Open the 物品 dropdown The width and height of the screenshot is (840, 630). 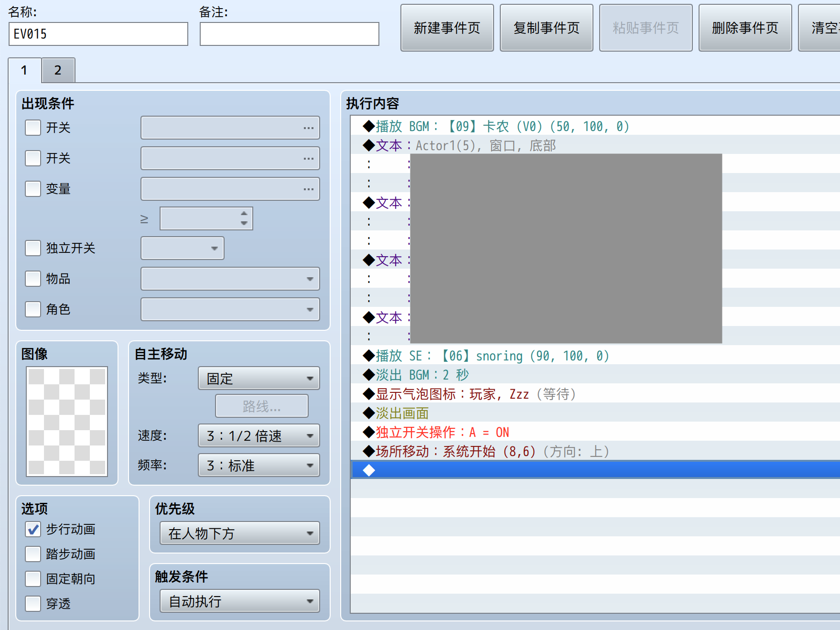click(230, 279)
